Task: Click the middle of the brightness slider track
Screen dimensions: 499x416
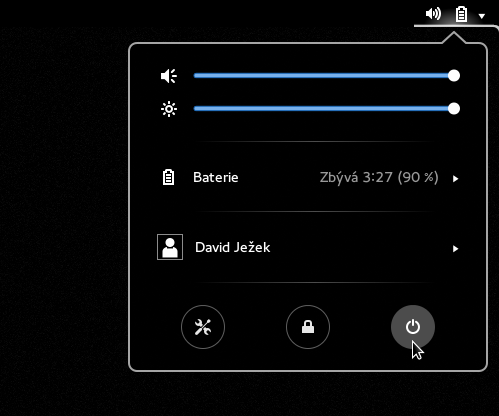Action: click(x=327, y=108)
